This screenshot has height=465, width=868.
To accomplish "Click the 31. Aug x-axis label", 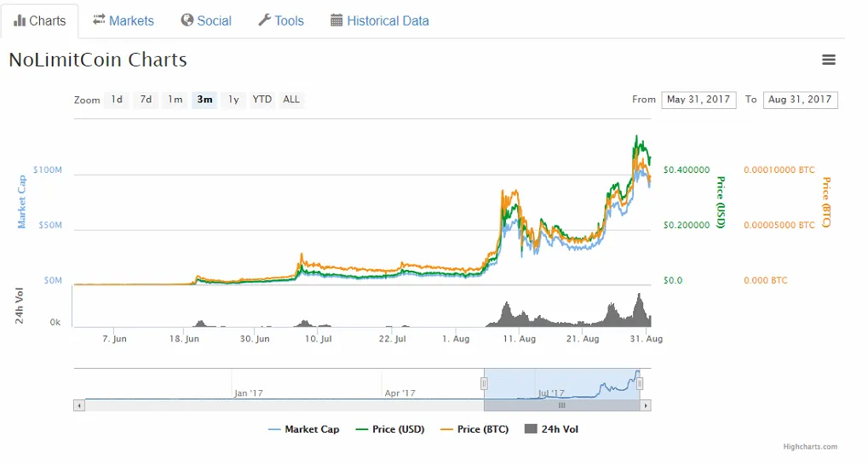I will (646, 338).
